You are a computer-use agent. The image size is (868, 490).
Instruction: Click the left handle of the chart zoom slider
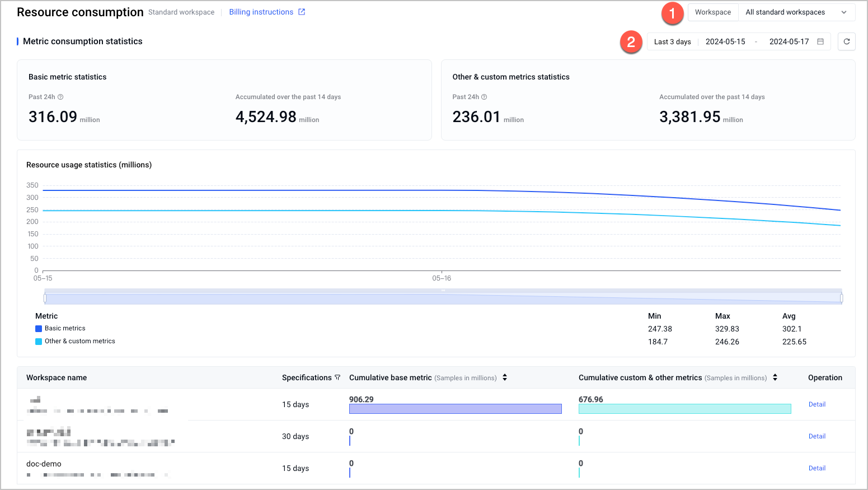tap(45, 298)
